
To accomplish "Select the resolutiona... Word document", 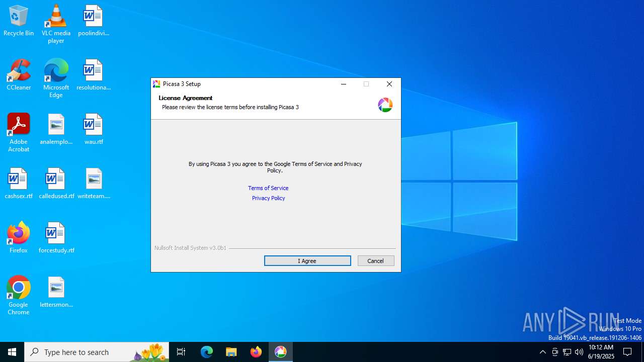I will pyautogui.click(x=94, y=75).
